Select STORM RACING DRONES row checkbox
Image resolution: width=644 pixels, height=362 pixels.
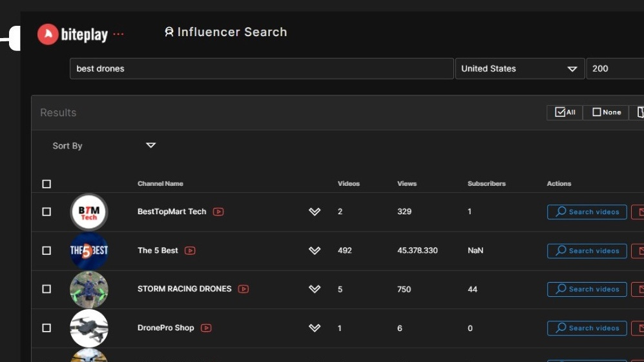[47, 289]
